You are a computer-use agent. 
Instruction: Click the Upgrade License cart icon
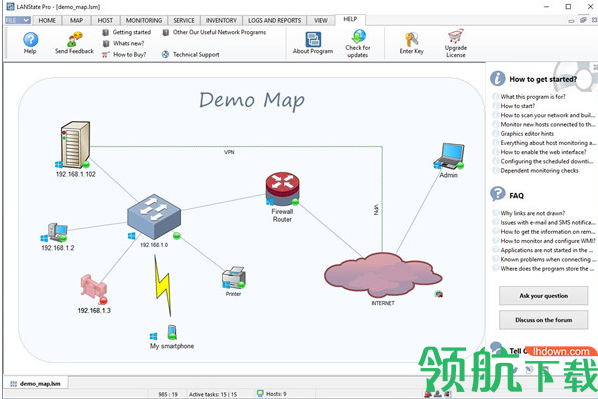click(456, 36)
